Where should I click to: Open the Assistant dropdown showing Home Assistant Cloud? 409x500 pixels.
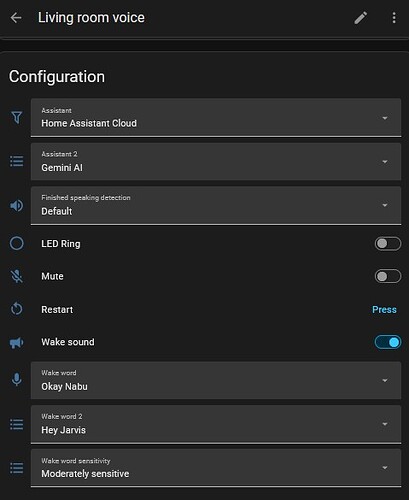tap(216, 117)
